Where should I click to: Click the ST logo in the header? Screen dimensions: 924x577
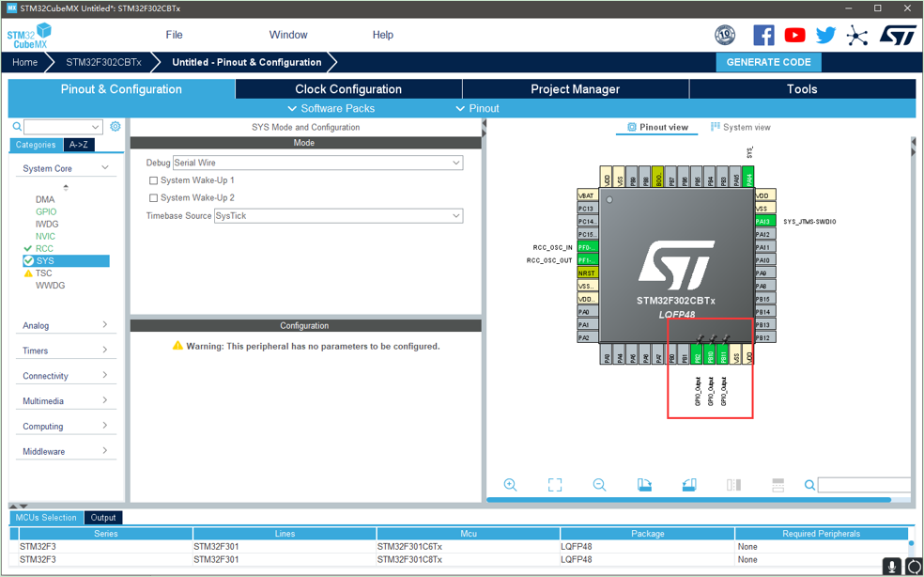(898, 36)
